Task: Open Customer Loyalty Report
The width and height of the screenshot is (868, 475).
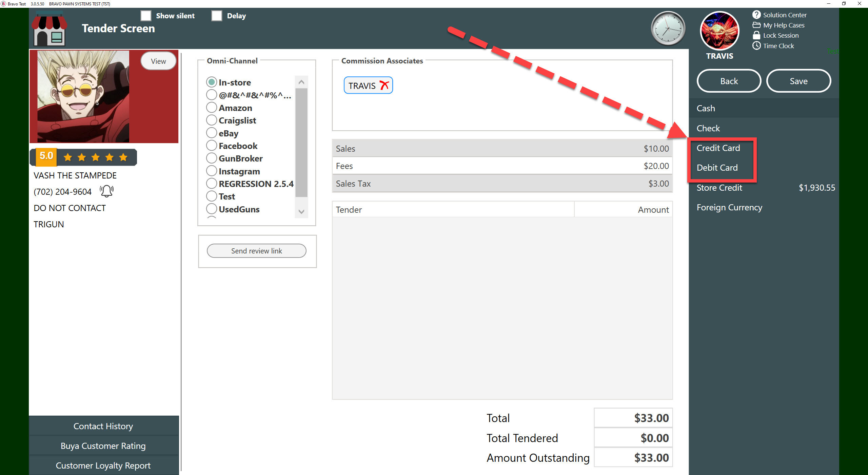Action: 103,465
